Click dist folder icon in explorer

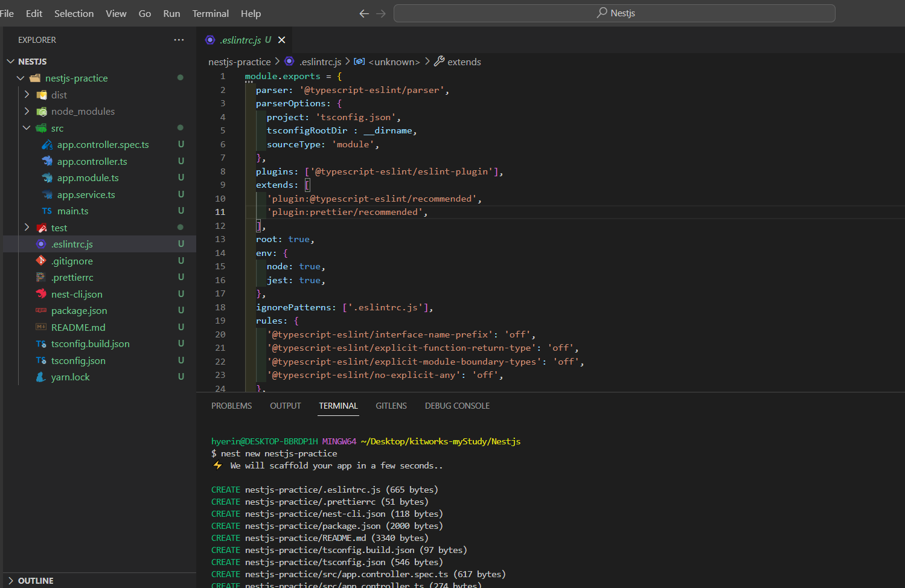pyautogui.click(x=42, y=95)
